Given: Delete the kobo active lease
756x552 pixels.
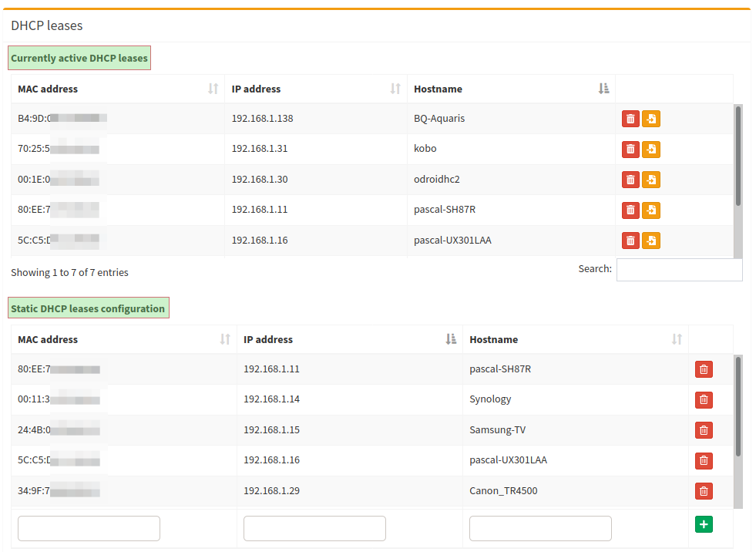Looking at the screenshot, I should coord(630,149).
